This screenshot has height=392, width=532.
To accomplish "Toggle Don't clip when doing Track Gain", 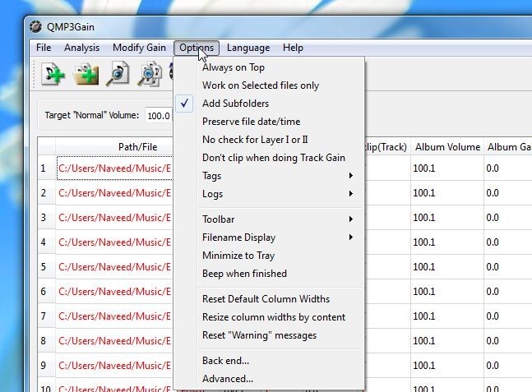I will 269,158.
